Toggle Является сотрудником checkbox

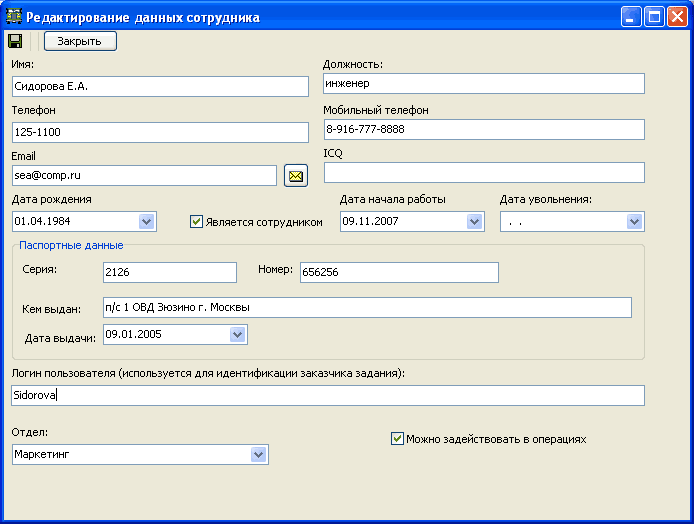[196, 221]
